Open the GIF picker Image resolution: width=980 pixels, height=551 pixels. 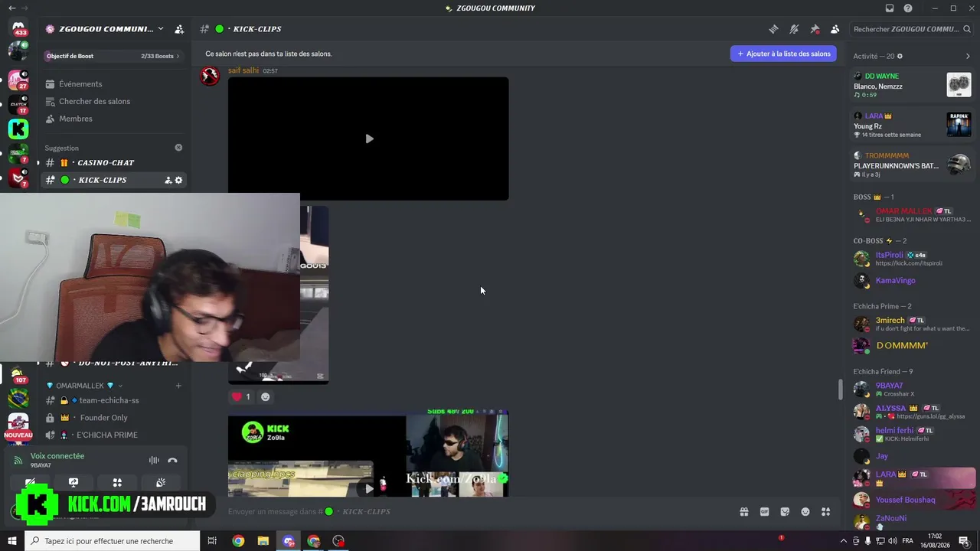tap(764, 512)
